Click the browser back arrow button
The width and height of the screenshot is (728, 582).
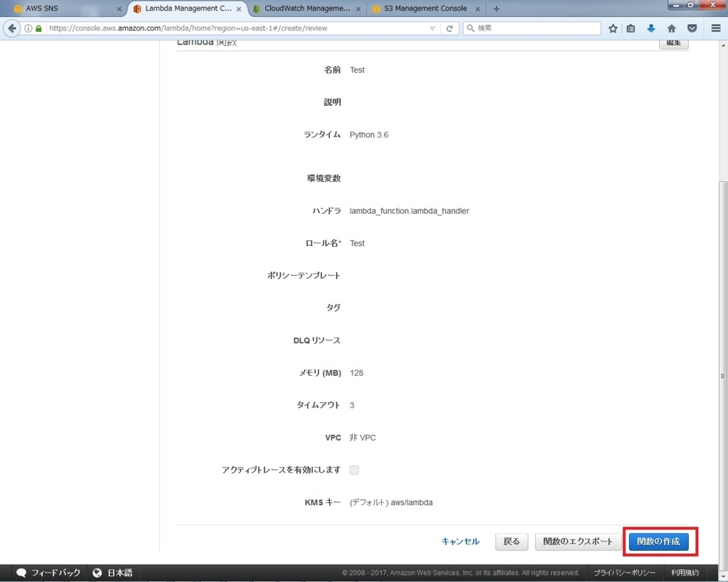pos(11,28)
